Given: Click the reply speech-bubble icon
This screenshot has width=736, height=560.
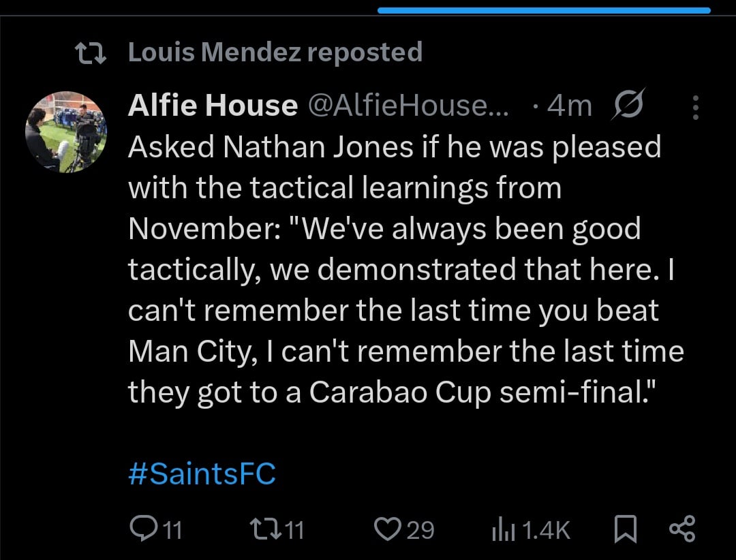Looking at the screenshot, I should click(x=141, y=529).
